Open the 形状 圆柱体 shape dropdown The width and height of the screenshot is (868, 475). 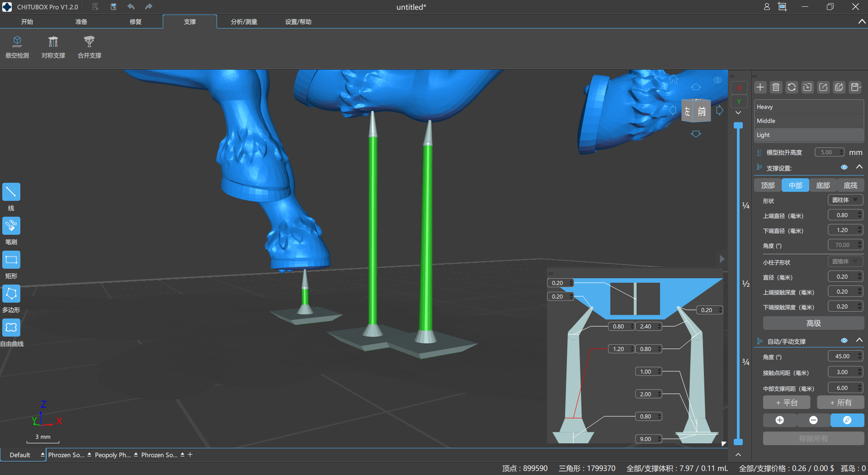coord(845,200)
